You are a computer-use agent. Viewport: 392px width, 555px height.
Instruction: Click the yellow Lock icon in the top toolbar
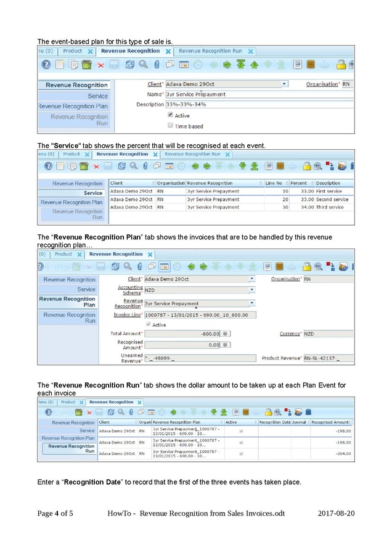tap(340, 64)
